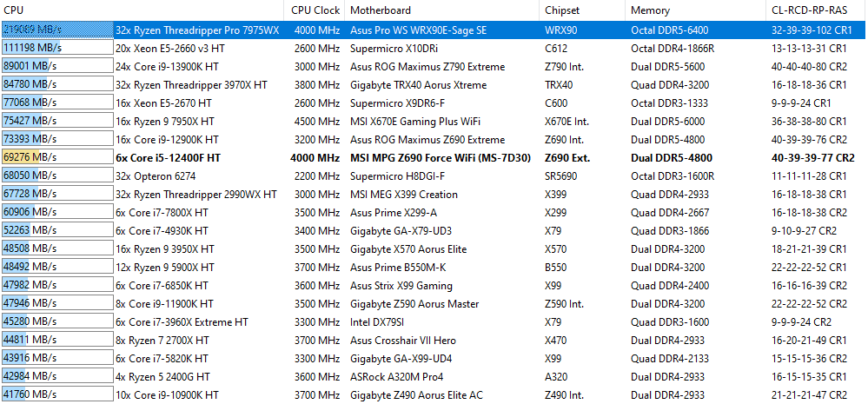Image resolution: width=868 pixels, height=404 pixels.
Task: Click the 32-39-39-102 CR1 timings cell
Action: tap(812, 30)
